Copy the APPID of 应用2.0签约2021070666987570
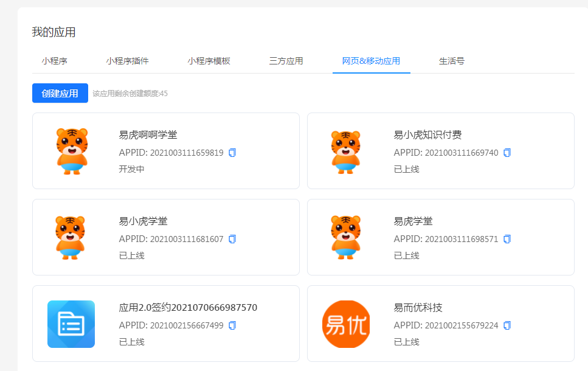This screenshot has height=371, width=588. pyautogui.click(x=232, y=325)
